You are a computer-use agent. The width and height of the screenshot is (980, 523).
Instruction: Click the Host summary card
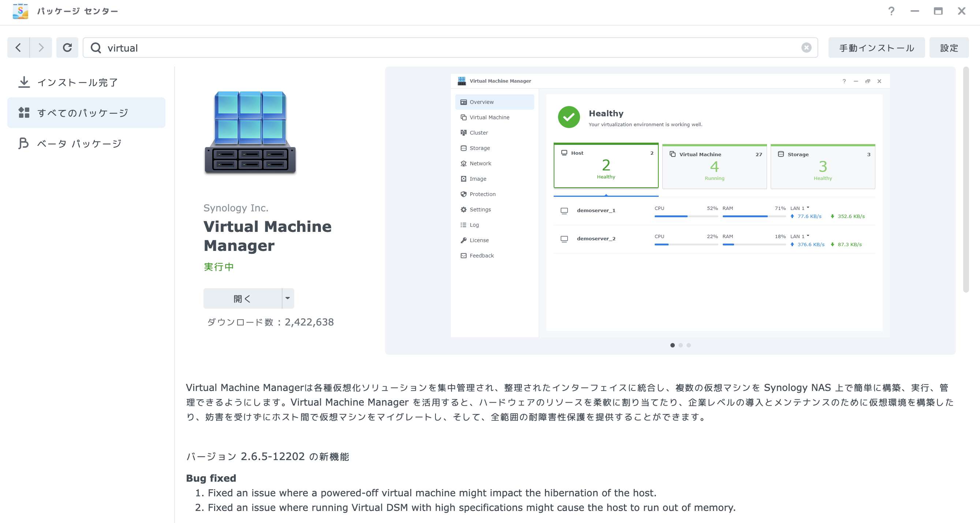[606, 166]
